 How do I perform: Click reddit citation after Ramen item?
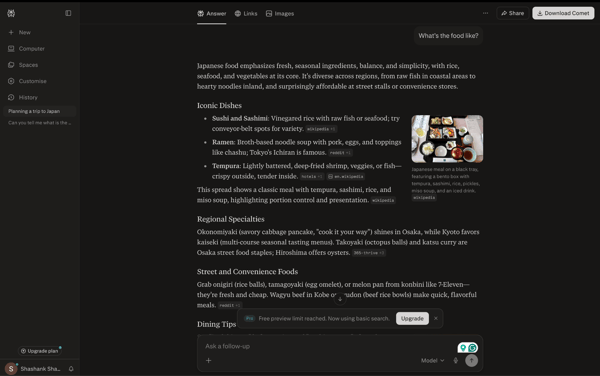pos(340,153)
